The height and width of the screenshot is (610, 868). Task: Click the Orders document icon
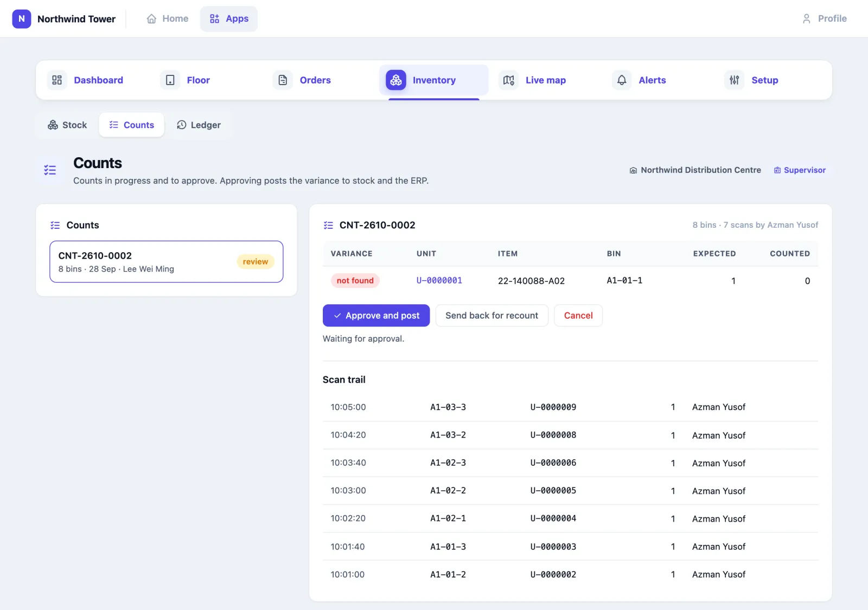click(x=283, y=80)
